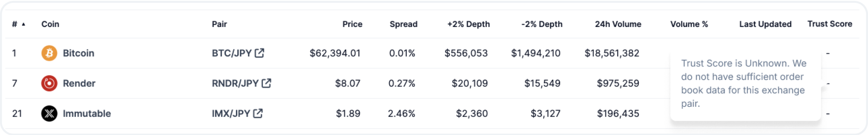Open the Bitcoin coin name link
Image resolution: width=868 pixels, height=135 pixels.
coord(78,53)
